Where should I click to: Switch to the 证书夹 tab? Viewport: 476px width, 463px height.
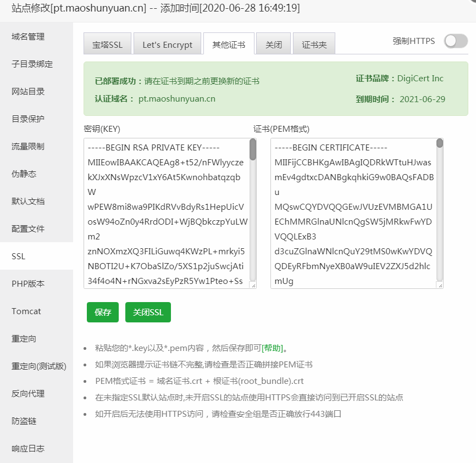click(314, 44)
